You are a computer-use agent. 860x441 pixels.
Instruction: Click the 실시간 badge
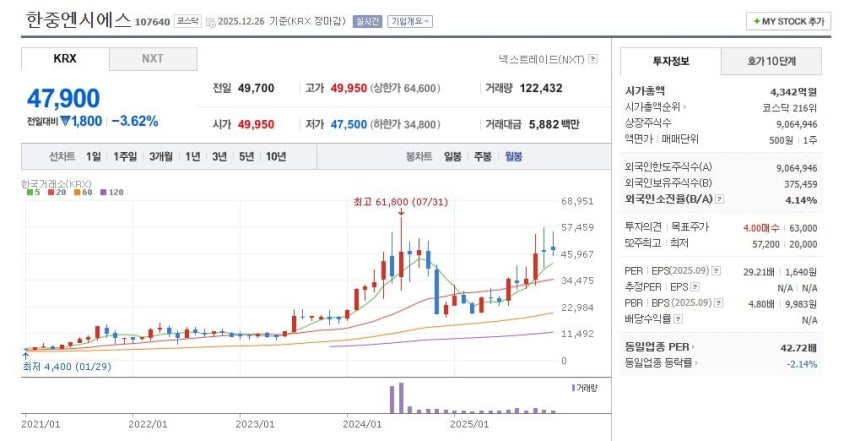tap(367, 21)
